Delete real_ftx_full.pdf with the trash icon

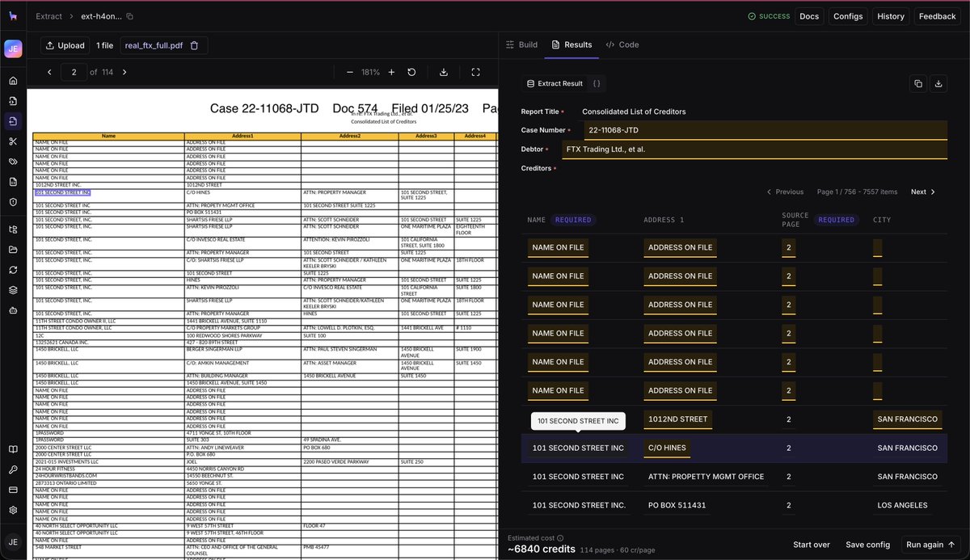pyautogui.click(x=194, y=45)
